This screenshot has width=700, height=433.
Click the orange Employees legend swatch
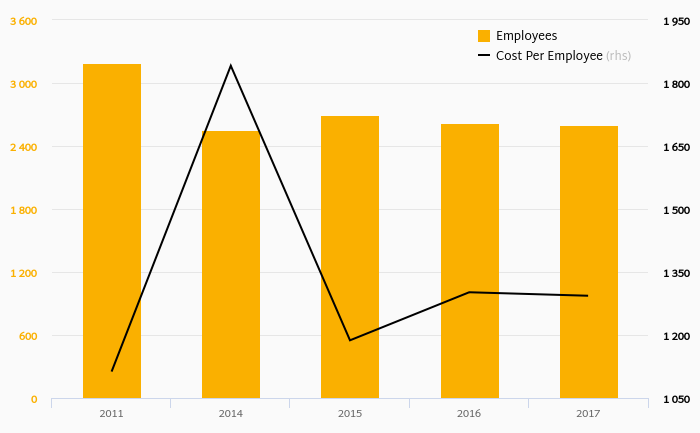[x=484, y=36]
